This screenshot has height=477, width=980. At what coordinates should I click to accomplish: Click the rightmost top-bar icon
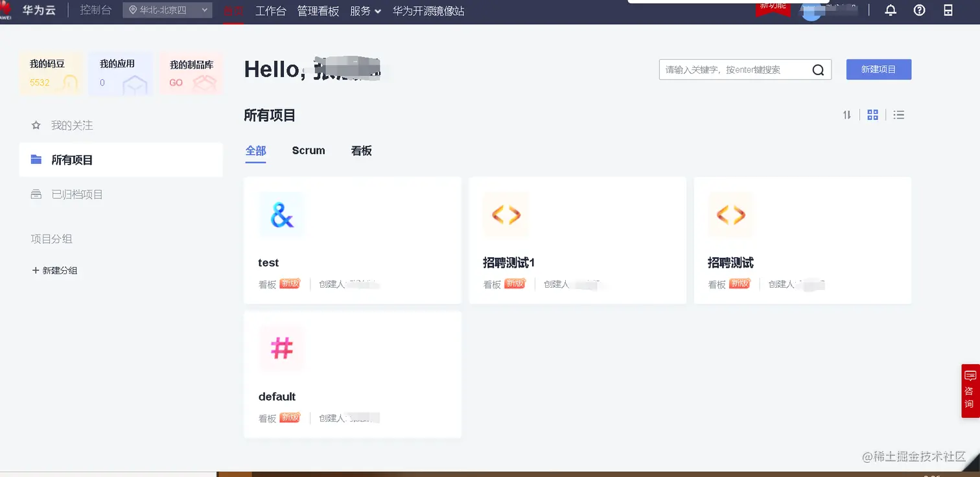pyautogui.click(x=948, y=10)
